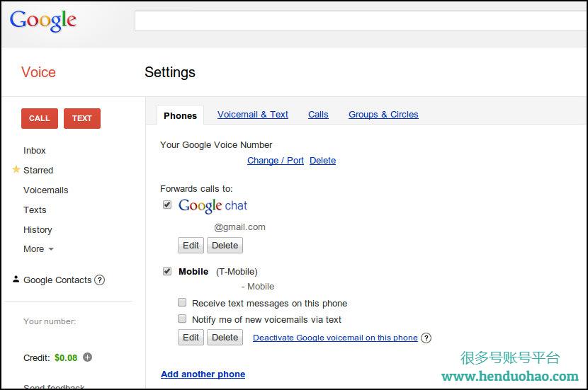Image resolution: width=588 pixels, height=390 pixels.
Task: Click the Google logo
Action: click(43, 21)
